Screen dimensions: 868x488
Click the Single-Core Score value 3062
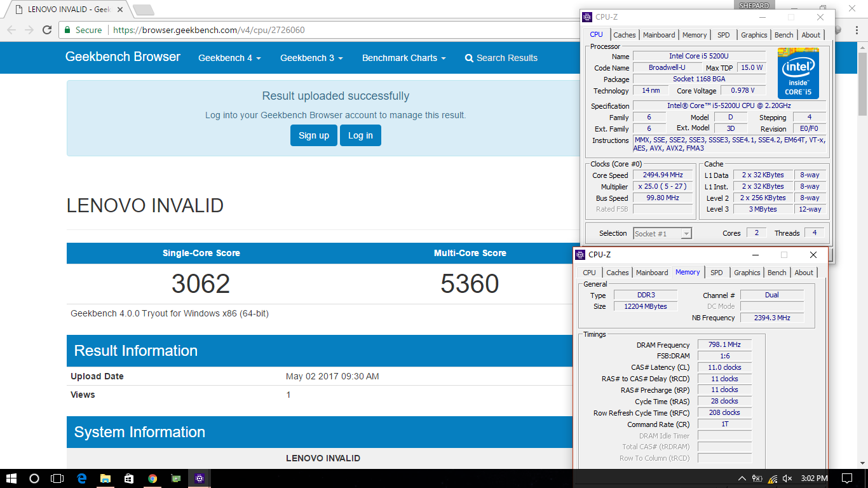(201, 284)
